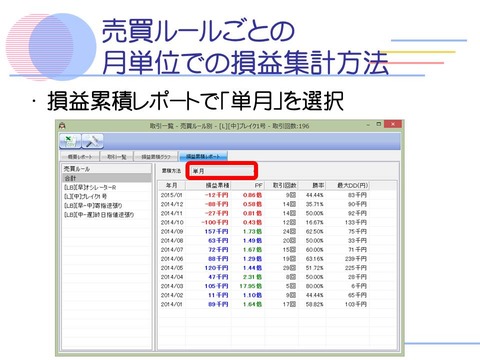Viewport: 480px width, 360px height.
Task: Switch to the 概要レポート tab
Action: 80,156
